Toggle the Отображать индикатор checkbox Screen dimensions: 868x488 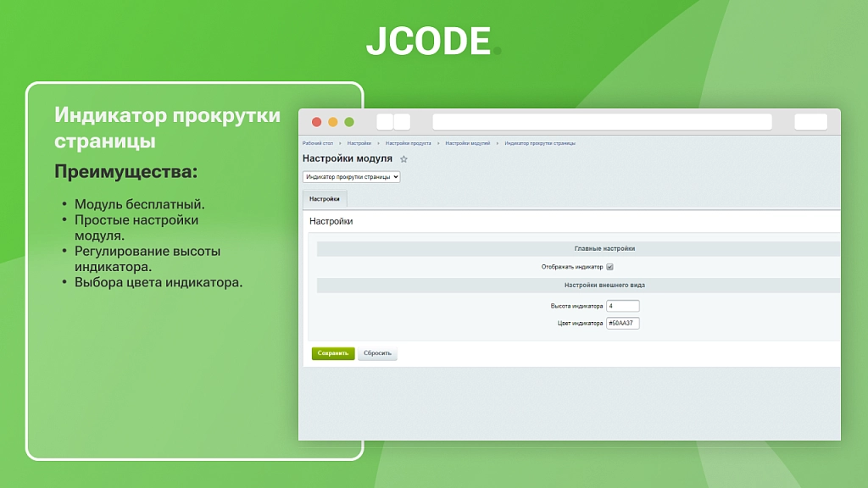pos(609,267)
